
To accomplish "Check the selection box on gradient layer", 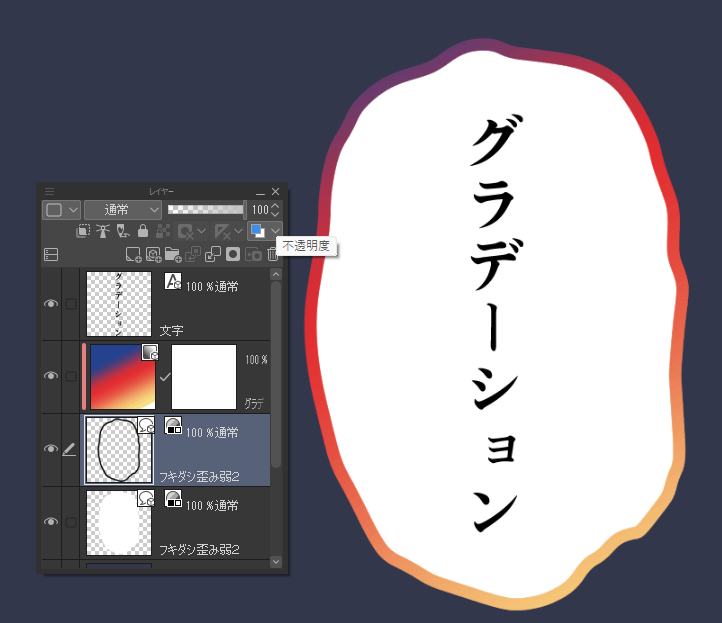I will coord(71,377).
